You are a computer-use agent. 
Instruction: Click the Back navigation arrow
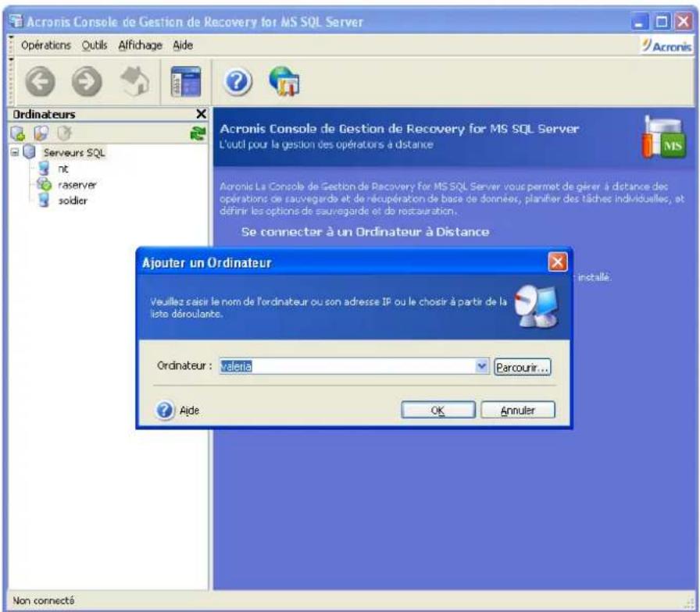(40, 82)
